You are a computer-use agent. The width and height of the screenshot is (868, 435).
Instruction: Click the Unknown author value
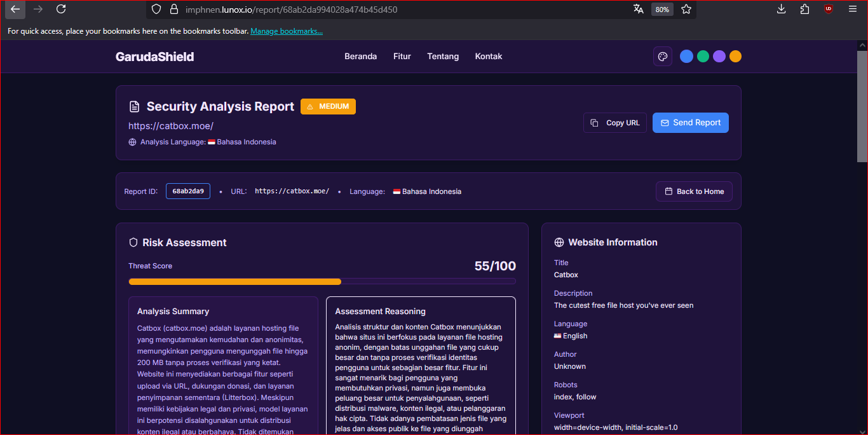click(570, 366)
